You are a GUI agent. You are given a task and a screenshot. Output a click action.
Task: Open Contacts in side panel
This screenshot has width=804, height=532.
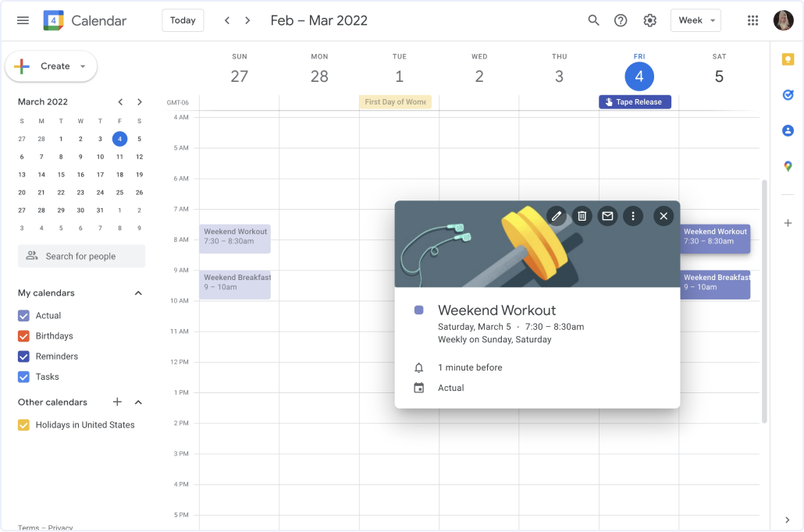click(788, 131)
